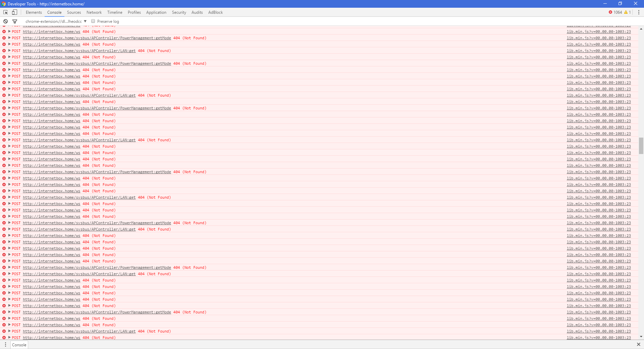Enable the Preserve log checkbox

pyautogui.click(x=93, y=21)
